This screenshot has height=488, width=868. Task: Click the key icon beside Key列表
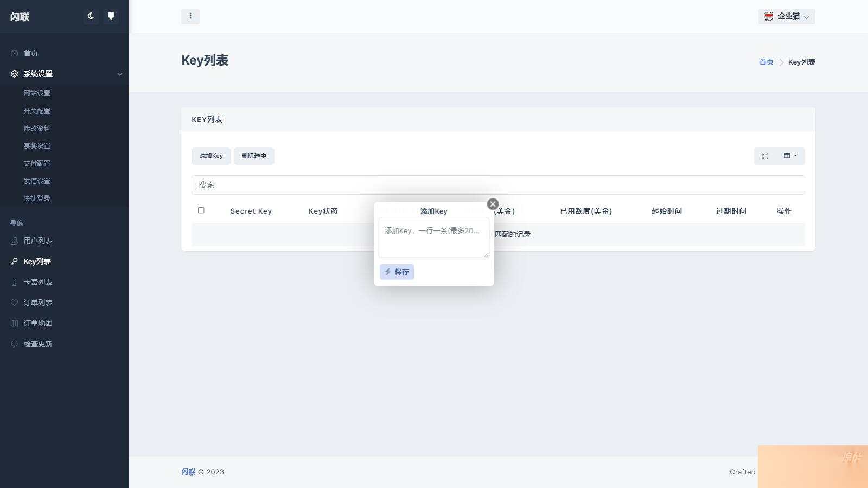[15, 261]
